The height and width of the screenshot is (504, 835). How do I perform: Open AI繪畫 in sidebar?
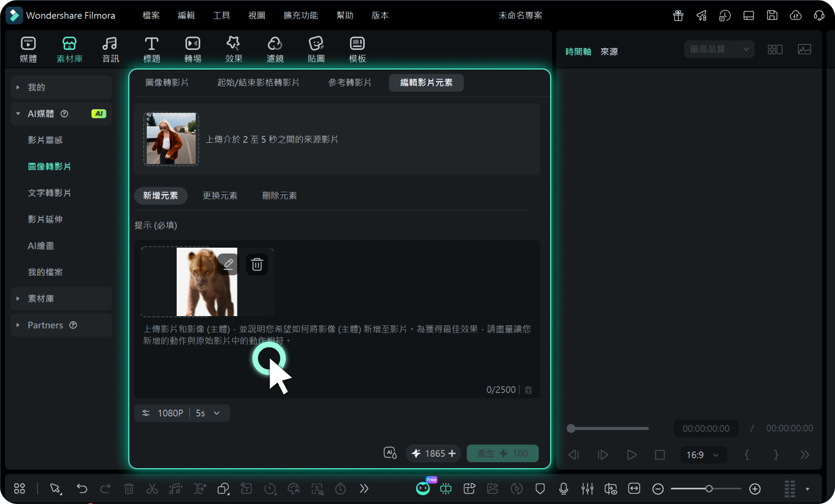click(41, 245)
